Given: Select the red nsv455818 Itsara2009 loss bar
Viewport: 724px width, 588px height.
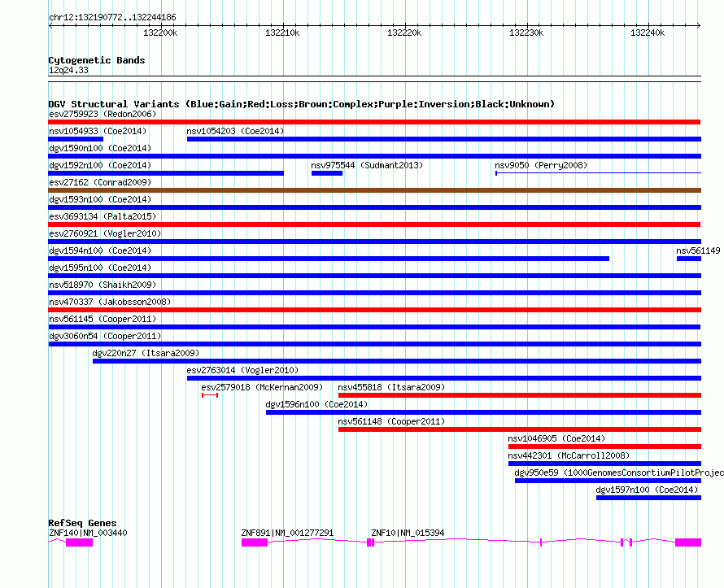Looking at the screenshot, I should (519, 395).
